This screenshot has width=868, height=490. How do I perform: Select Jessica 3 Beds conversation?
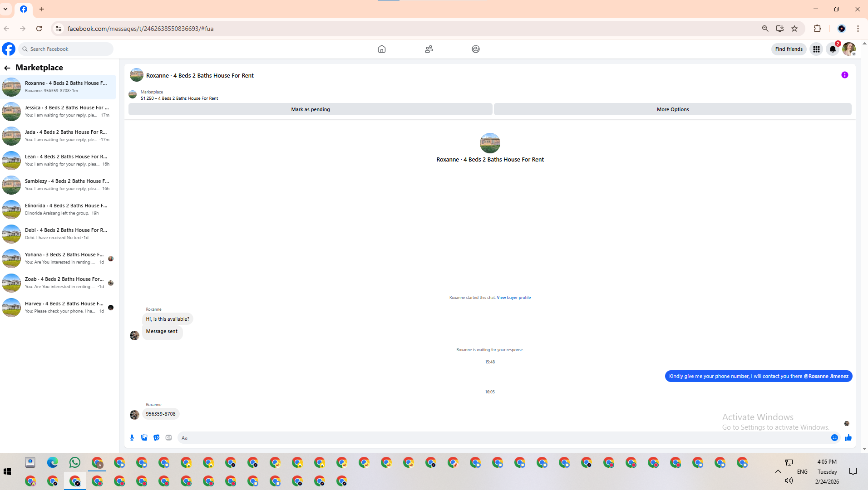[x=58, y=111]
